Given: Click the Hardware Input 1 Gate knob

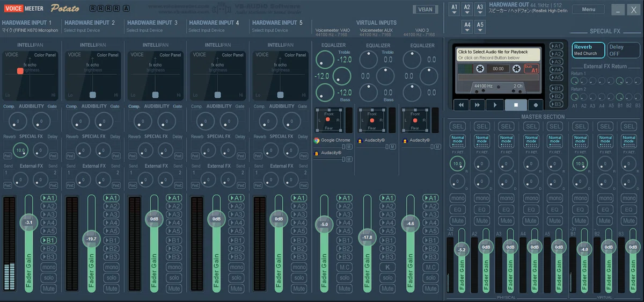Looking at the screenshot, I should (41, 121).
